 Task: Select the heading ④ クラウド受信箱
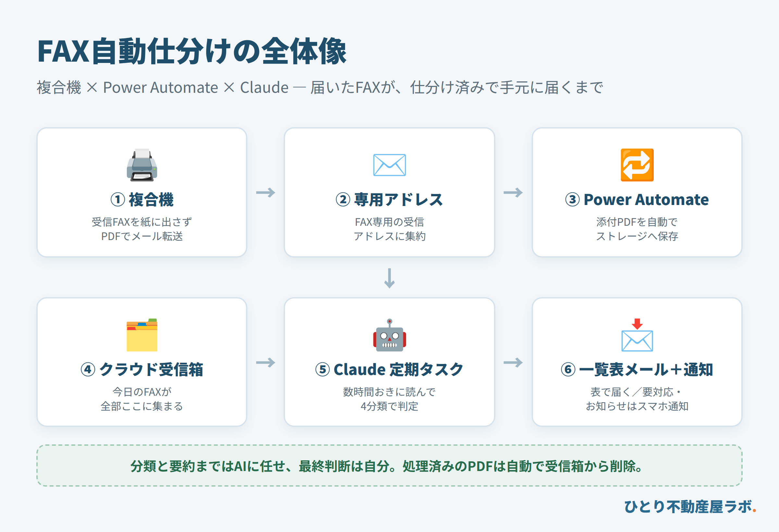coord(142,369)
